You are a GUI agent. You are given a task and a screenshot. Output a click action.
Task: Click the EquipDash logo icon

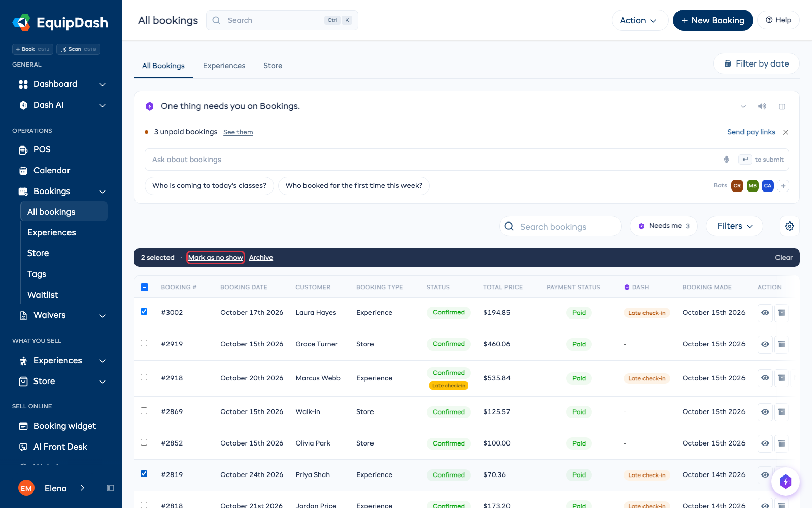(x=21, y=22)
